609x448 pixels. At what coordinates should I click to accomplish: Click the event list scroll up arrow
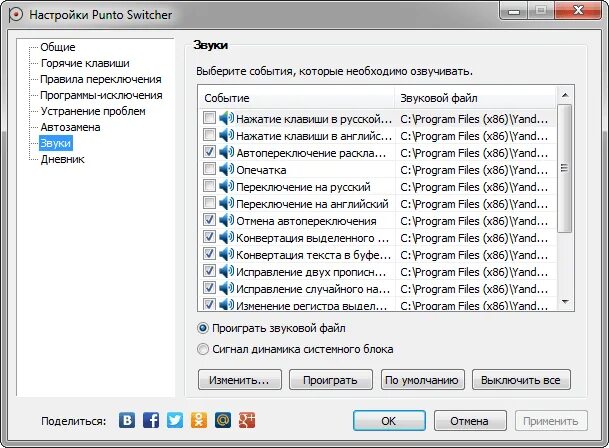pos(565,95)
